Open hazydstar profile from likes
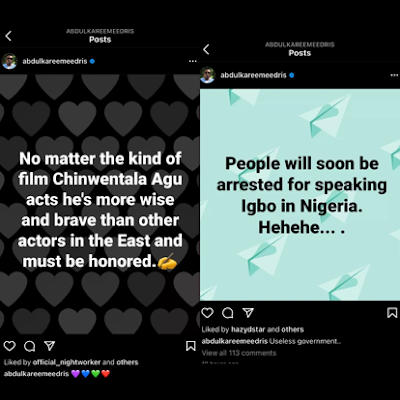This screenshot has height=400, width=400. (x=248, y=330)
